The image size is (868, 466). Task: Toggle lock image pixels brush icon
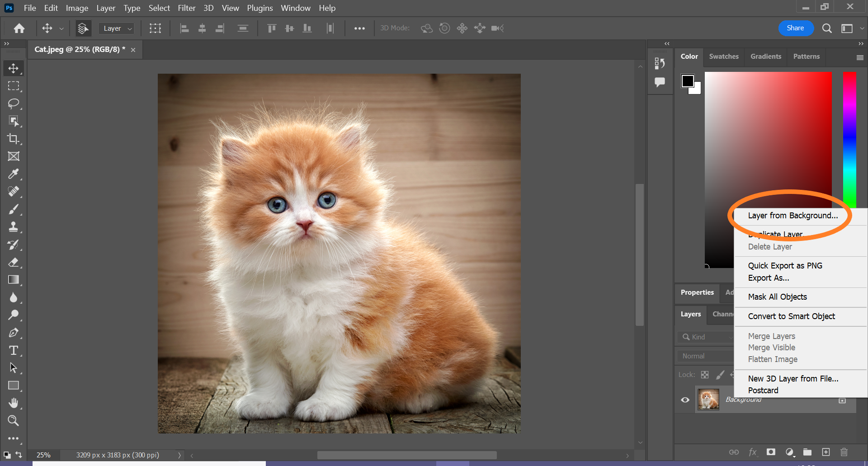[720, 375]
